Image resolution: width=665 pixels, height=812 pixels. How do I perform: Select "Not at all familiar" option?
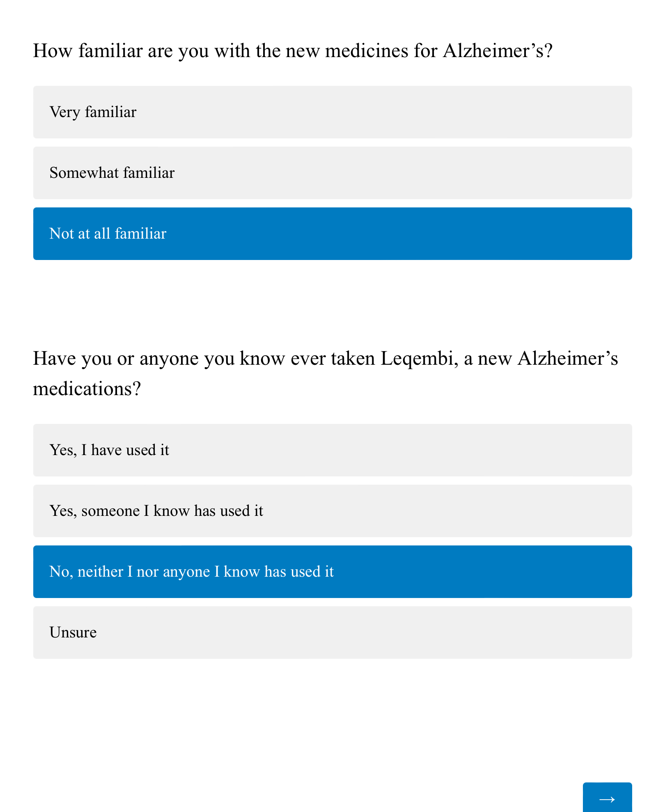pyautogui.click(x=332, y=234)
